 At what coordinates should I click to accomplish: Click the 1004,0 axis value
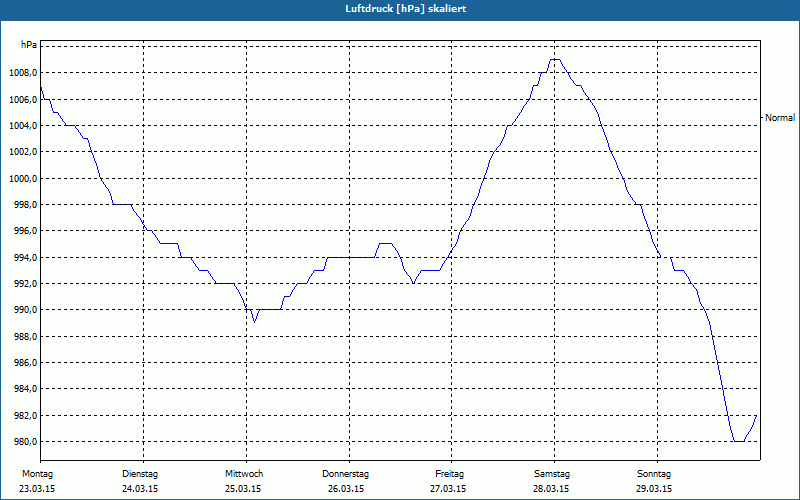[x=23, y=126]
